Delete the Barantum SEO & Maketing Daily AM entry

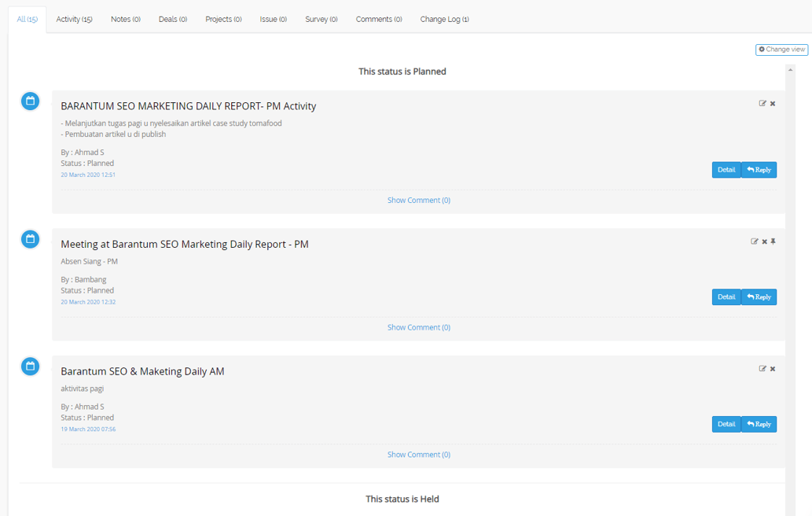(773, 369)
